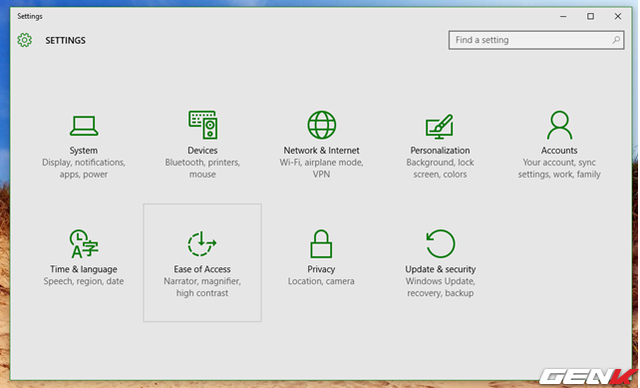Screen dimensions: 640x388
Task: Click the SETTINGS page heading
Action: pos(65,40)
